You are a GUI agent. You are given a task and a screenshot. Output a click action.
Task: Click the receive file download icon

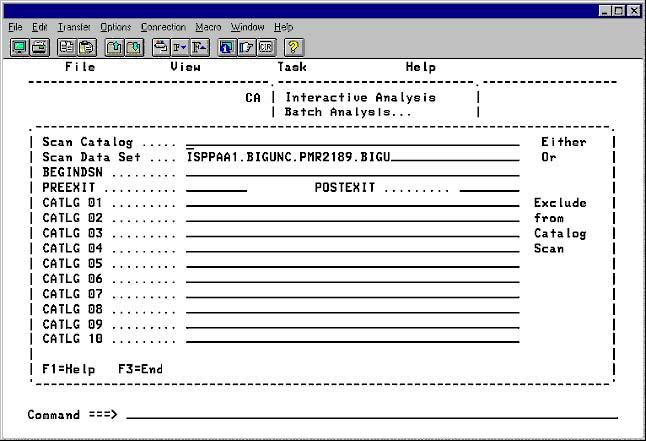point(134,47)
